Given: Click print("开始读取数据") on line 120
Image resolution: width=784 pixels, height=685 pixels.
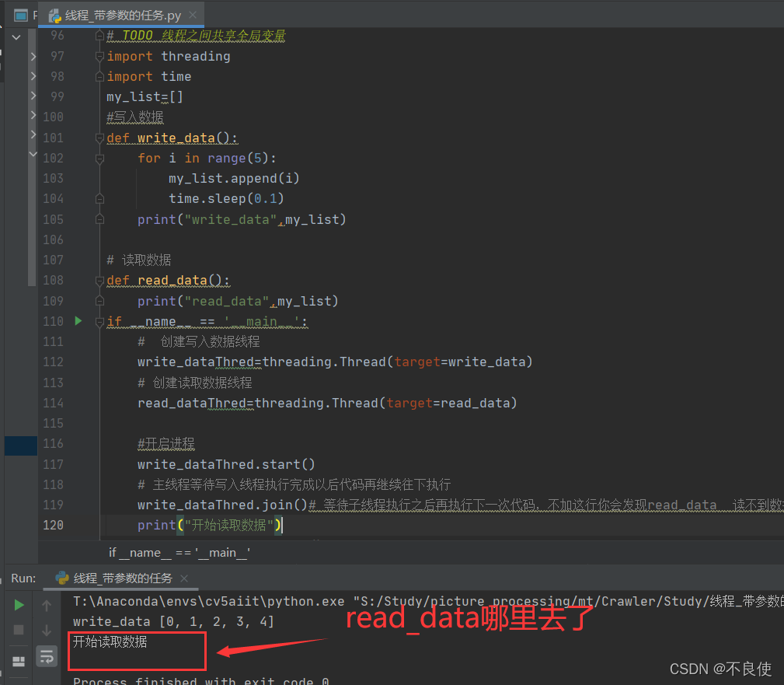Looking at the screenshot, I should tap(210, 525).
